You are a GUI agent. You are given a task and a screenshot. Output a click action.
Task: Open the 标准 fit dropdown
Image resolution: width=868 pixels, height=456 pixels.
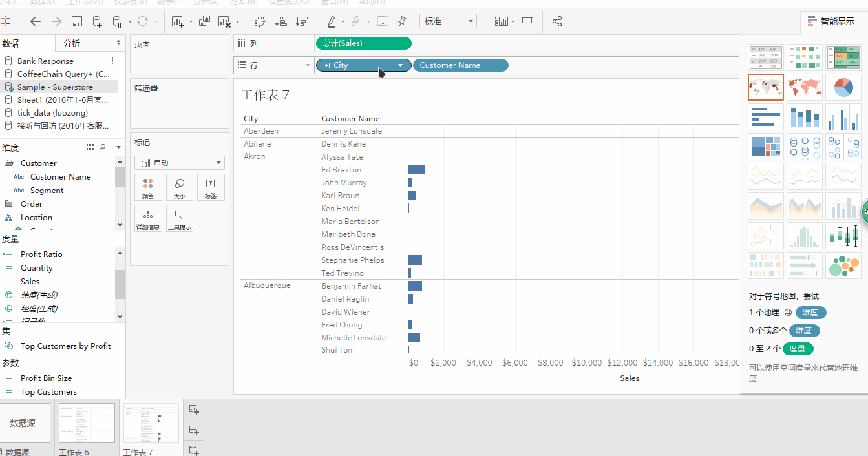pos(471,21)
